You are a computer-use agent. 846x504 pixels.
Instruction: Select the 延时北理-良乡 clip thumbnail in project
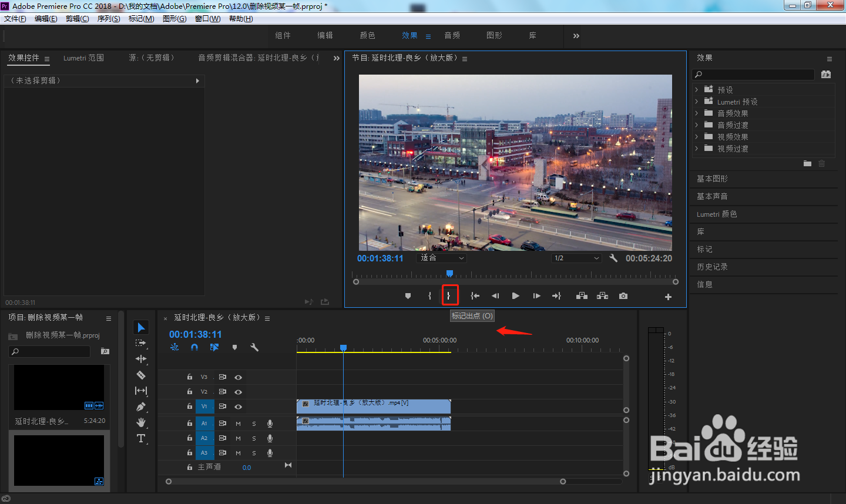click(x=59, y=388)
